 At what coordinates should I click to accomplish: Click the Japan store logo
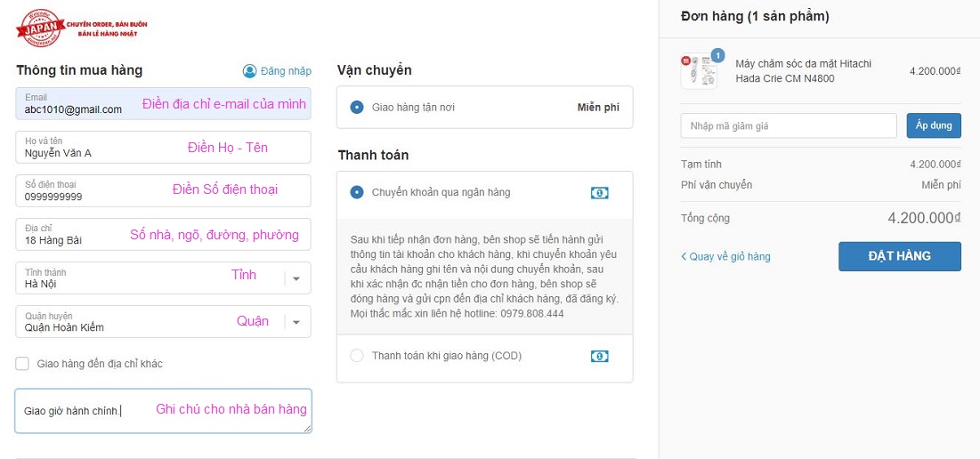click(x=41, y=28)
